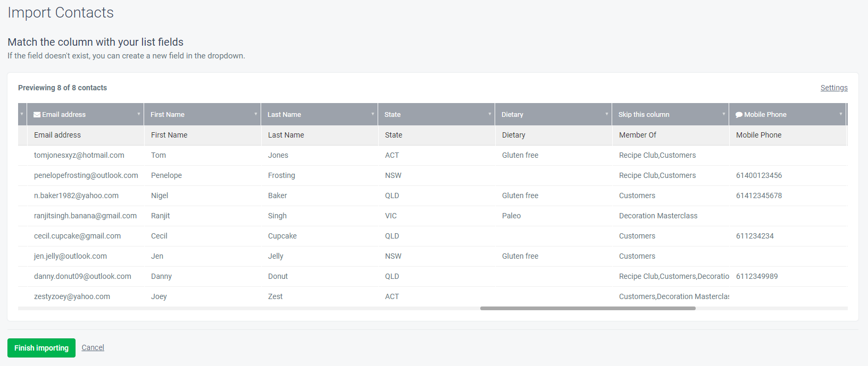Click the Previewing 8 of 8 contacts label
This screenshot has height=366, width=868.
63,88
